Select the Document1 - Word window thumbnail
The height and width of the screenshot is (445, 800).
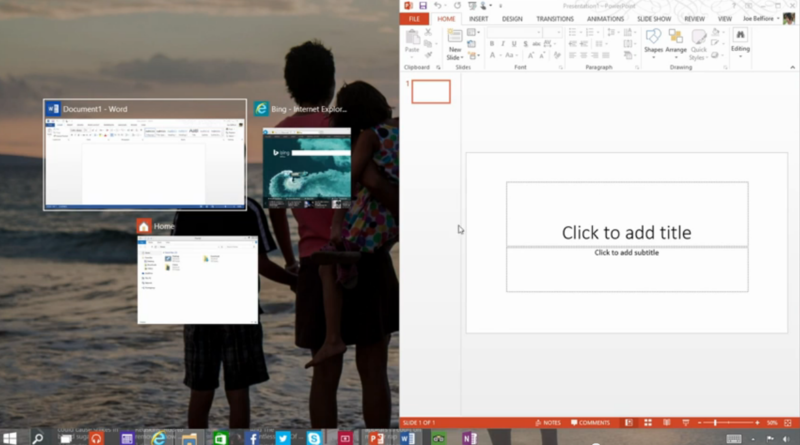[145, 155]
